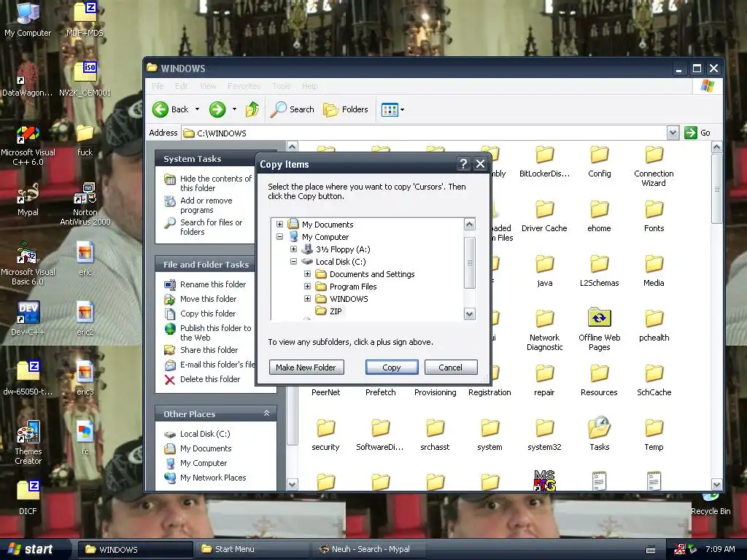747x560 pixels.
Task: Switch to Start Menu taskbar window
Action: click(x=252, y=549)
